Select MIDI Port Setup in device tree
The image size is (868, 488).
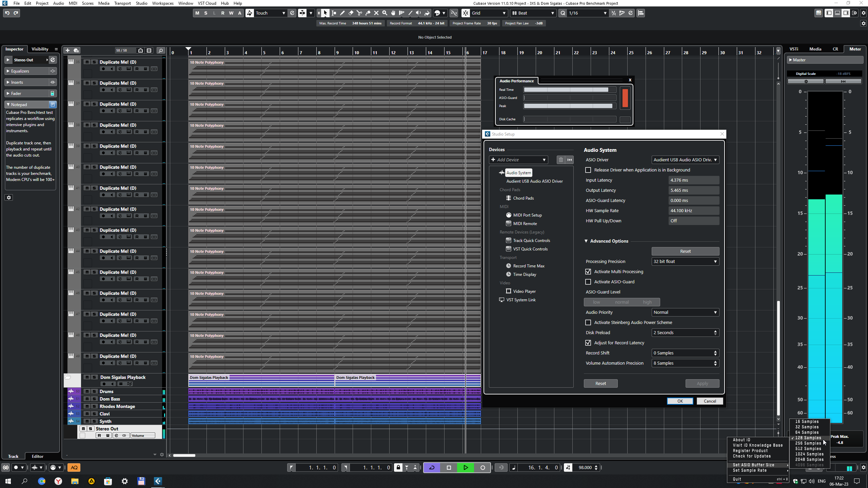(527, 215)
